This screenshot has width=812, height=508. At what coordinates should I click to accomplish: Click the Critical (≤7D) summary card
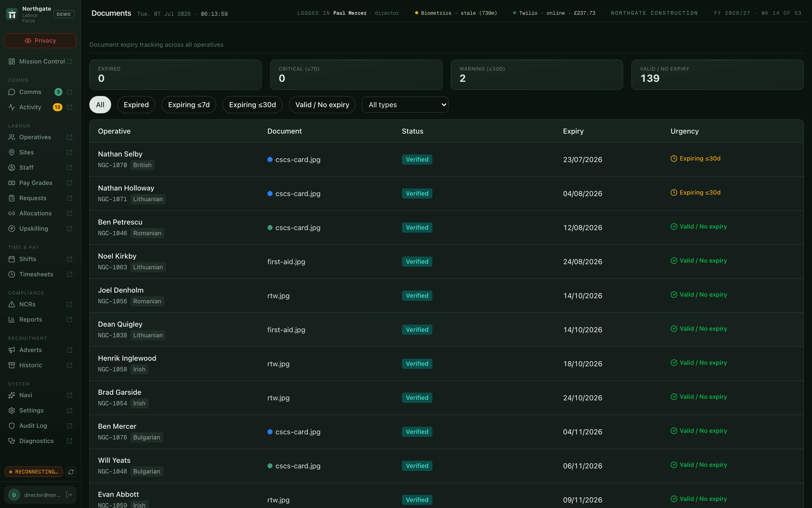(356, 75)
